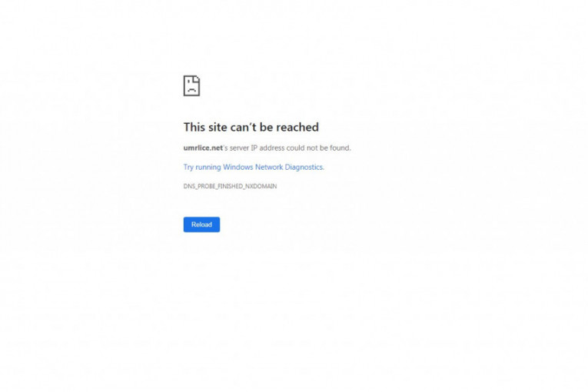The height and width of the screenshot is (392, 588).
Task: Click 'This site' at the start of the heading
Action: pyautogui.click(x=205, y=127)
